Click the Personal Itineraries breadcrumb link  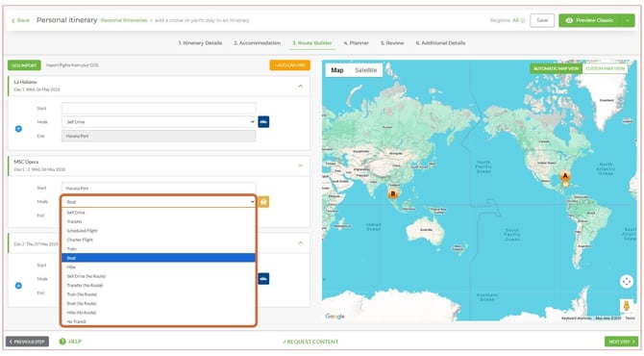point(124,20)
